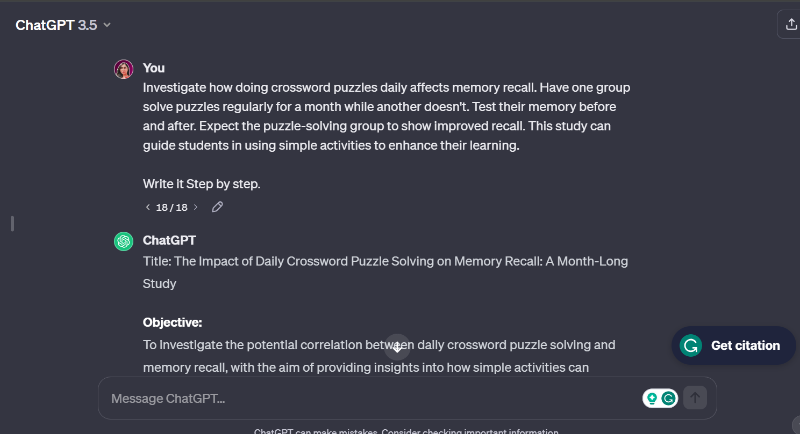The image size is (800, 434).
Task: Open the ChatGPT 3.5 model selector
Action: coord(63,25)
